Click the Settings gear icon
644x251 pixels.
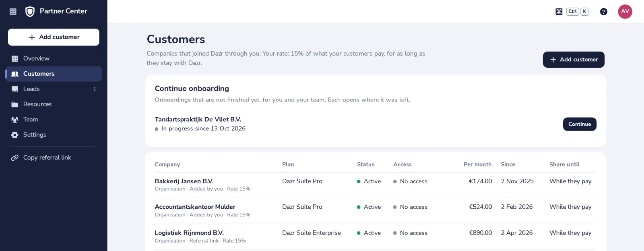point(15,135)
